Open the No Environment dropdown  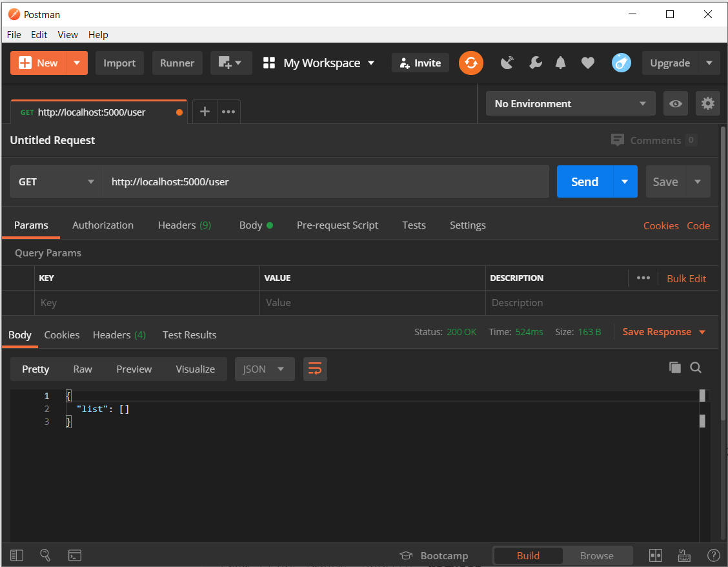(x=570, y=103)
